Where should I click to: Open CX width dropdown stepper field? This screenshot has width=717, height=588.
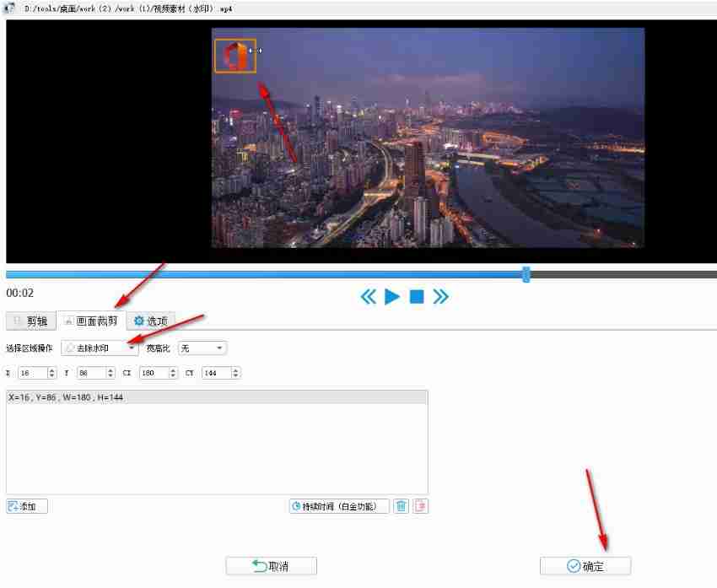[x=171, y=372]
